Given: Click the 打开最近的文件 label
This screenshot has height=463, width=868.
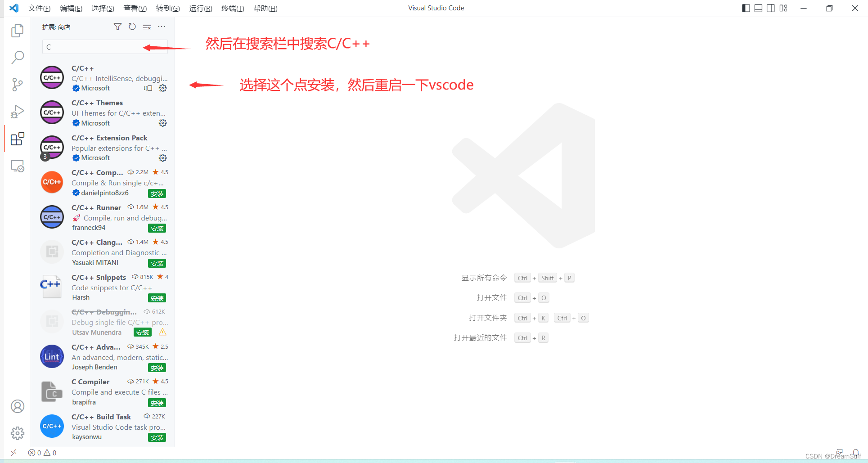Looking at the screenshot, I should (480, 337).
